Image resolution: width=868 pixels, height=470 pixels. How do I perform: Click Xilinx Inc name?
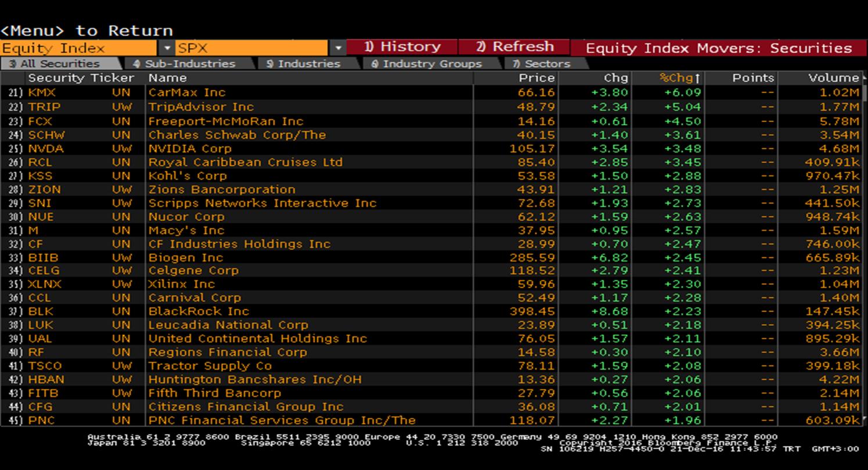point(182,284)
